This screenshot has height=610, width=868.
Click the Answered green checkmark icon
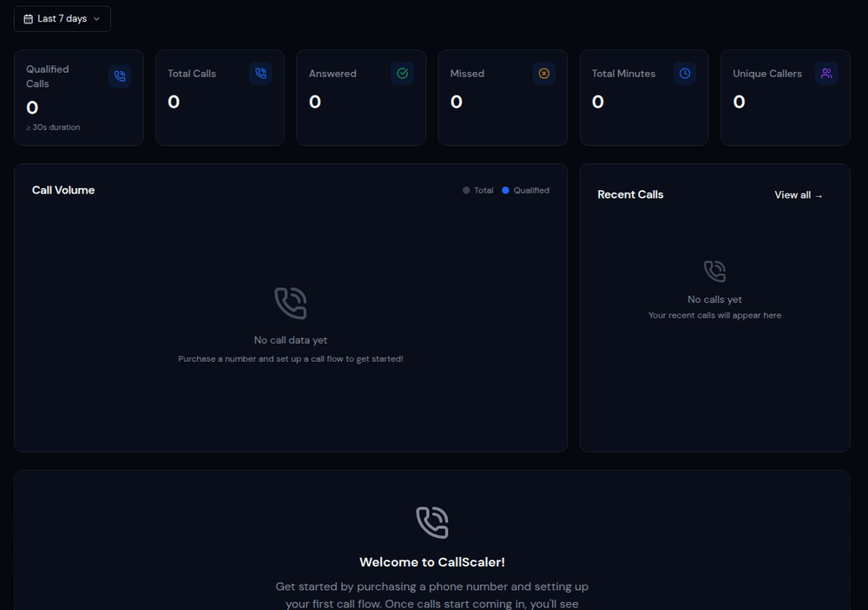click(x=402, y=74)
